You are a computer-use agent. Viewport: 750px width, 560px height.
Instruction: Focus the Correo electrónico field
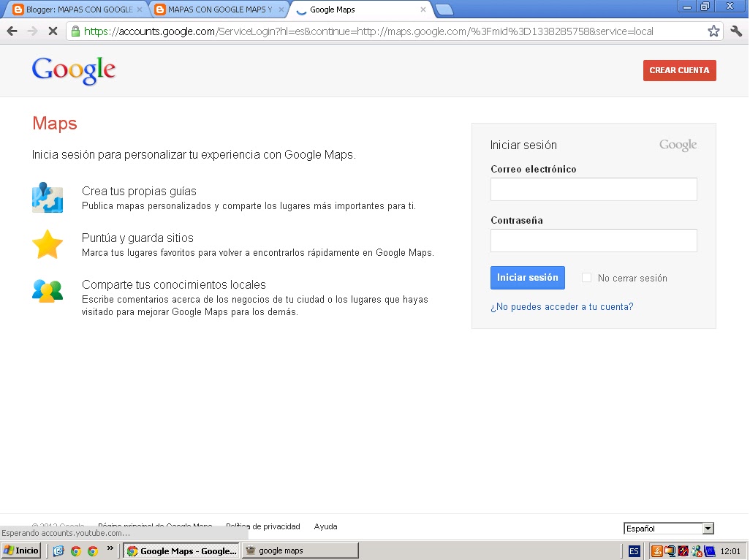point(594,189)
